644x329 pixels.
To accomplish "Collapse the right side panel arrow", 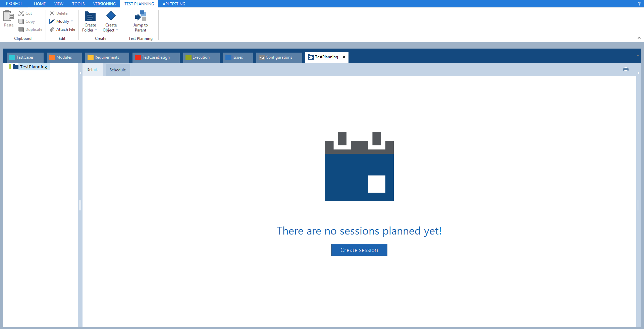I will point(638,73).
